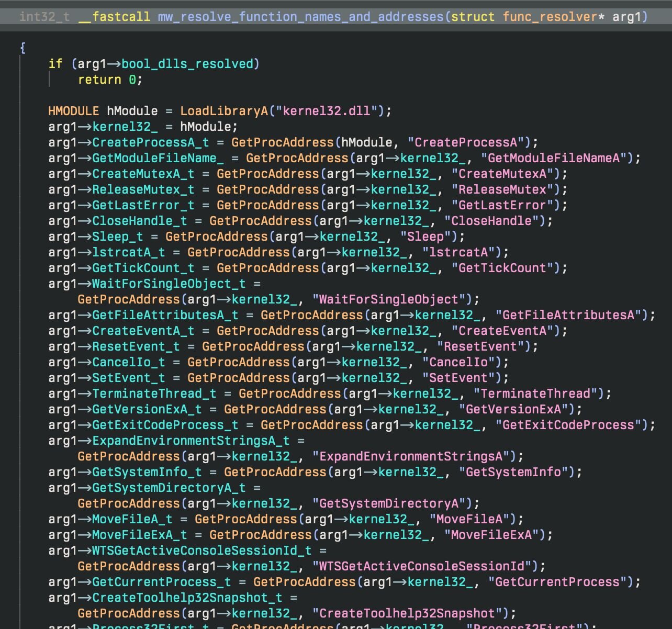672x629 pixels.
Task: Click the opening curly brace of function
Action: click(23, 48)
